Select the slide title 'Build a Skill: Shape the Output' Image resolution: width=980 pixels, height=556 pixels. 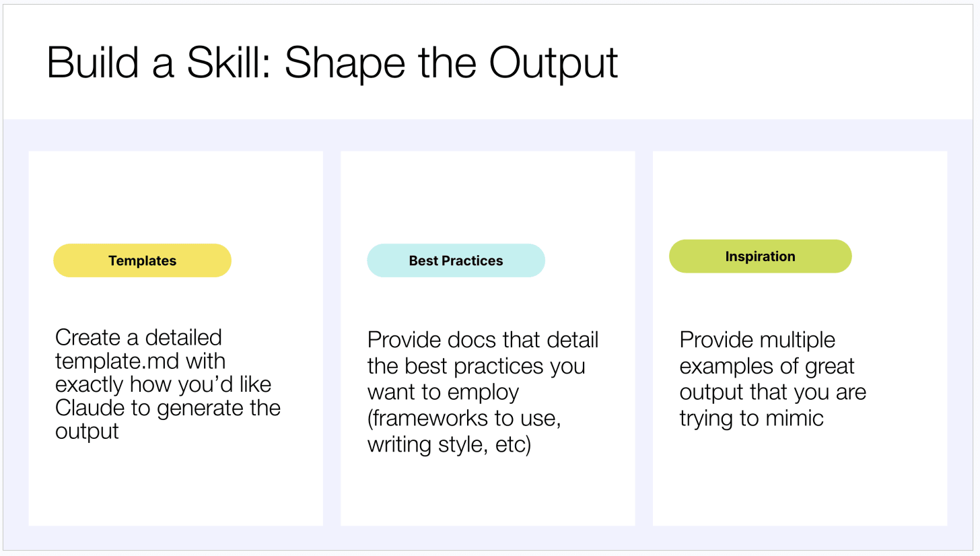click(x=332, y=63)
